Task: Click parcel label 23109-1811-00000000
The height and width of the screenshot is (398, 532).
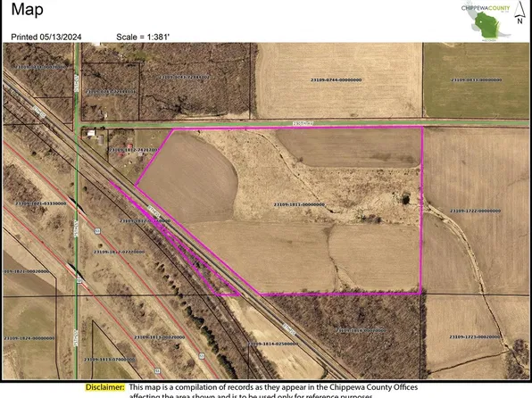Action: tap(299, 204)
